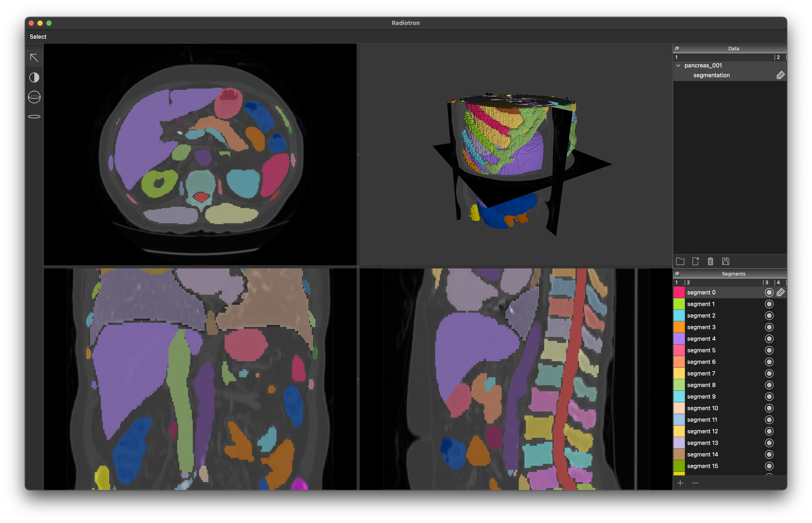Open the Select menu

[38, 37]
